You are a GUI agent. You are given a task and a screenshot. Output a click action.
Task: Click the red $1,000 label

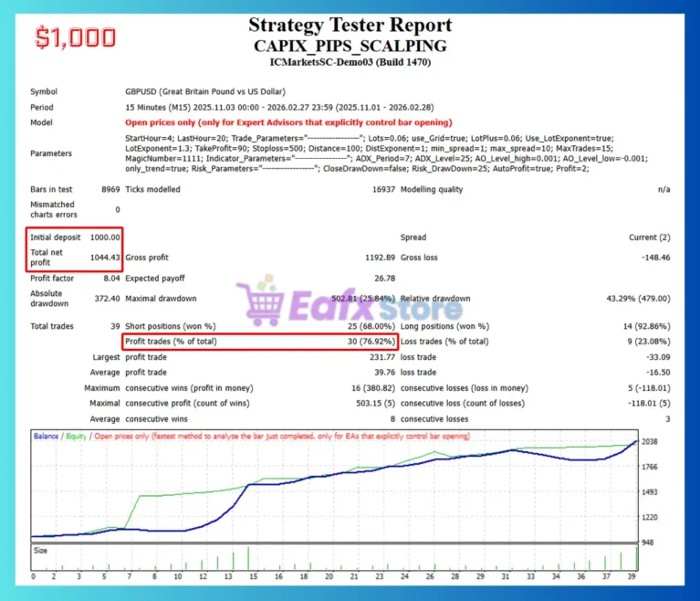(75, 37)
